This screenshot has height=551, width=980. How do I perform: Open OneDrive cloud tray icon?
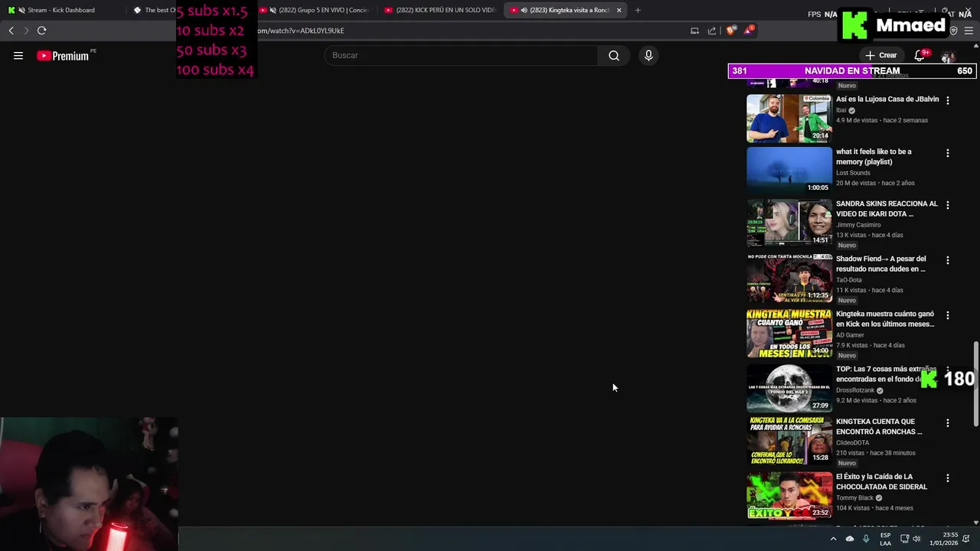tap(849, 539)
